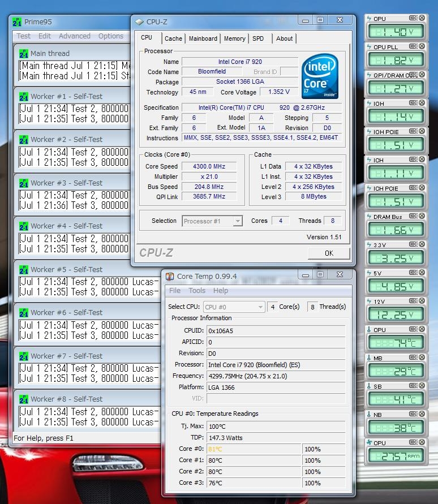This screenshot has width=438, height=504.
Task: Close the CPU fan RPM widget
Action: 422,443
